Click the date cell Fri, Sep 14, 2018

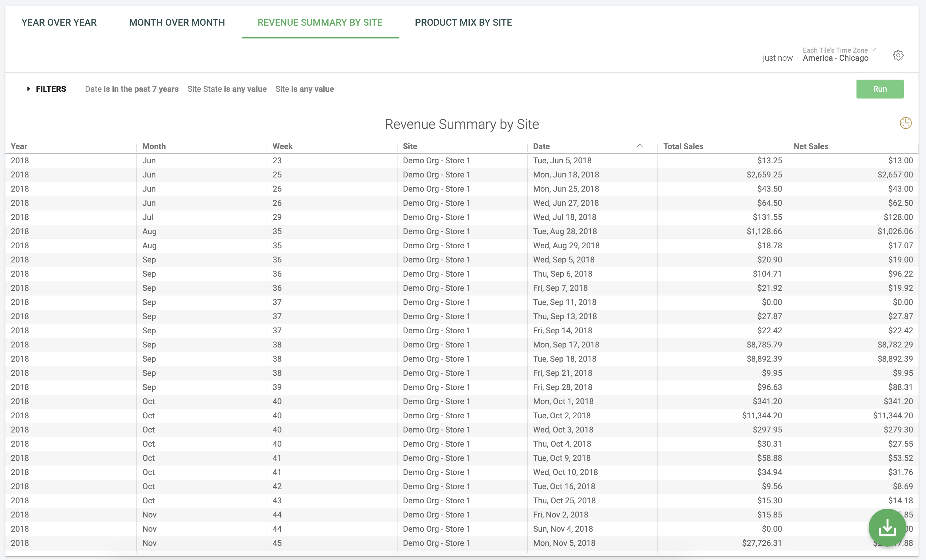(x=562, y=331)
